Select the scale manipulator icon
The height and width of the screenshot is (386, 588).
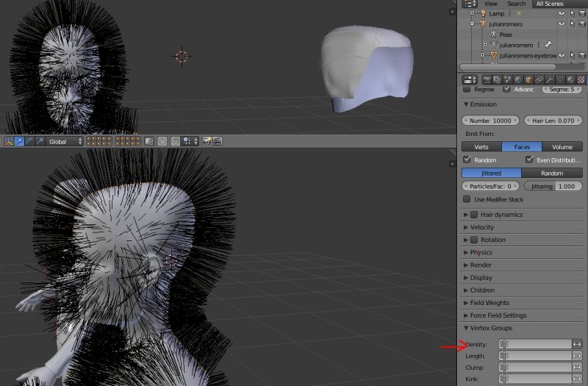point(40,141)
